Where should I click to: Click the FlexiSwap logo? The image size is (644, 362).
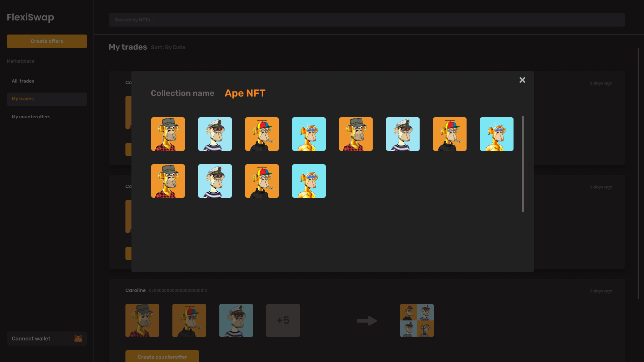pos(30,17)
